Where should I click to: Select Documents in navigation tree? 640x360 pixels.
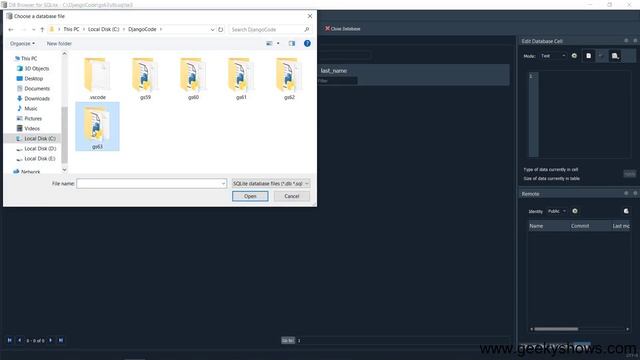37,89
